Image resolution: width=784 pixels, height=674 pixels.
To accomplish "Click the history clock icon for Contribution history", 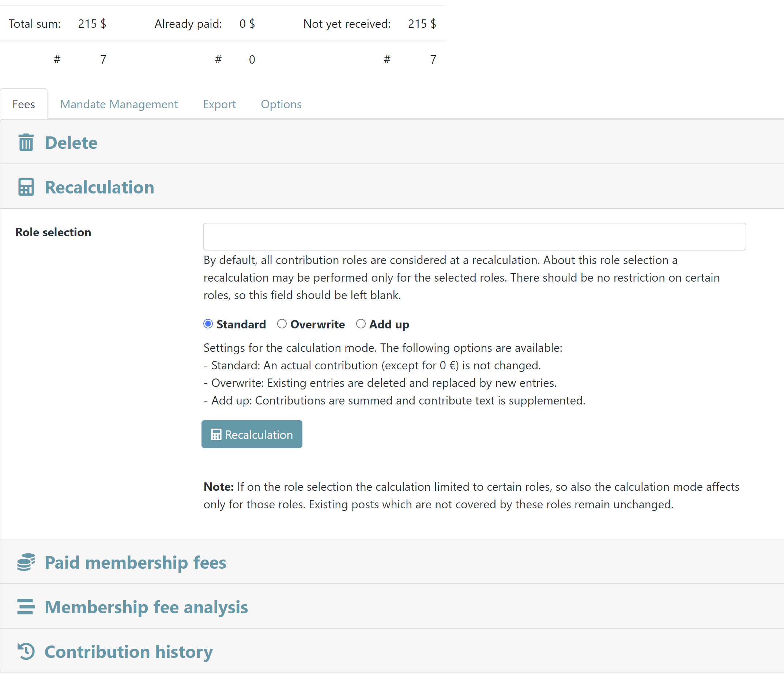I will [26, 651].
